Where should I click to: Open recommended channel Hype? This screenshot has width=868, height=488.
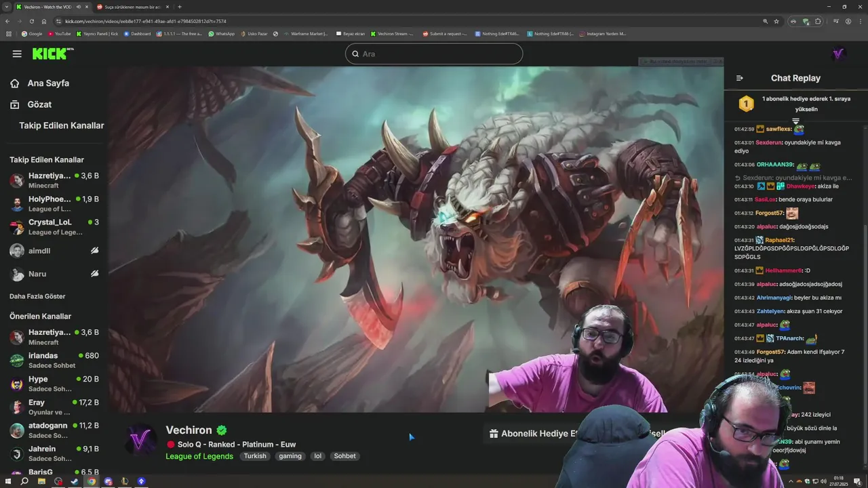pos(54,384)
